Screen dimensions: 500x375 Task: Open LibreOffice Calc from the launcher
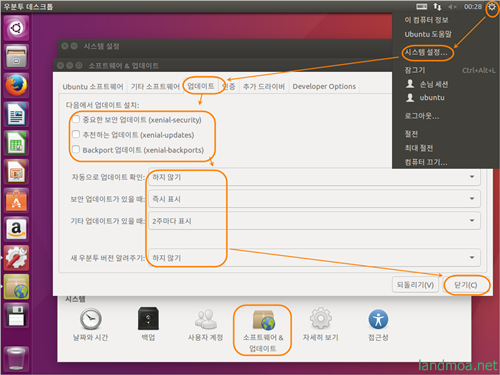point(16,143)
